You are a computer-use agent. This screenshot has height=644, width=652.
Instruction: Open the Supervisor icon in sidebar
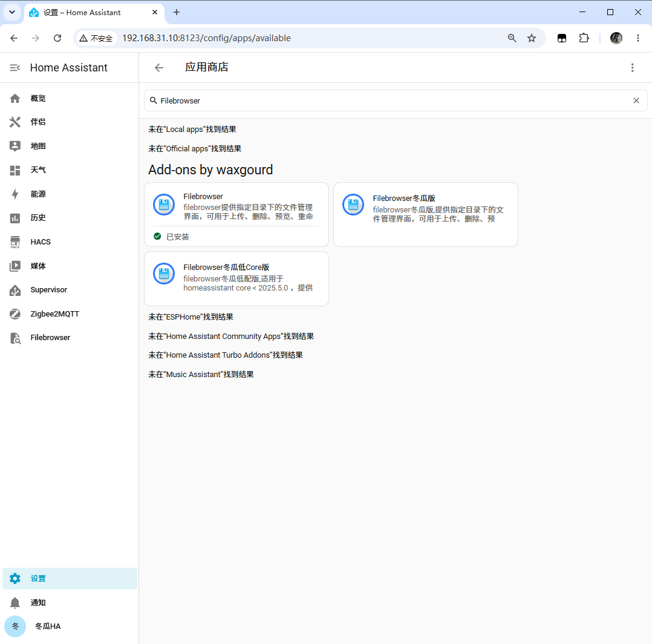[x=15, y=290]
